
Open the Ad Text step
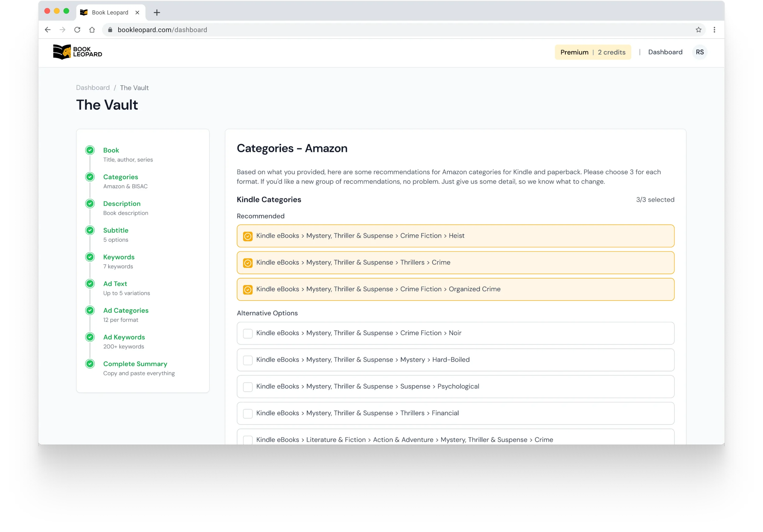tap(115, 283)
